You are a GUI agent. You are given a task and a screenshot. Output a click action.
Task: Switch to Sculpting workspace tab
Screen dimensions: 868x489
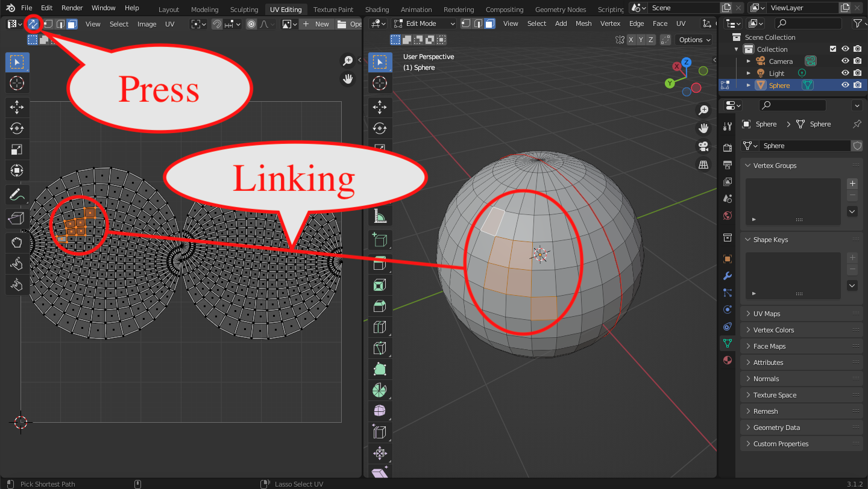pos(244,10)
